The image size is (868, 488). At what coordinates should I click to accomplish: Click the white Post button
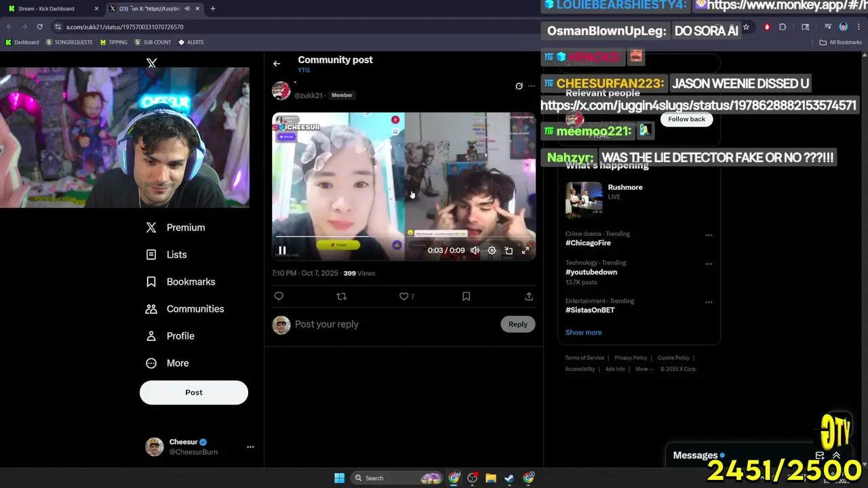194,392
